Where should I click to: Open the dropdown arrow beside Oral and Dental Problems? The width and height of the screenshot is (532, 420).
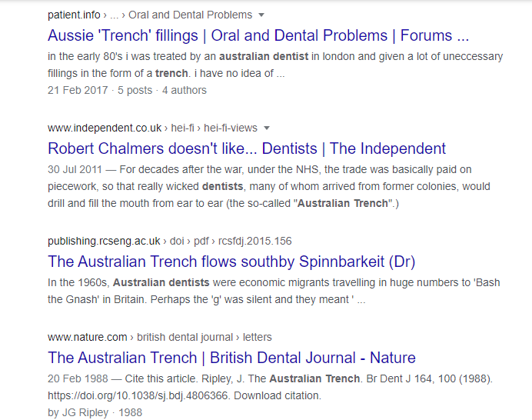click(x=261, y=15)
